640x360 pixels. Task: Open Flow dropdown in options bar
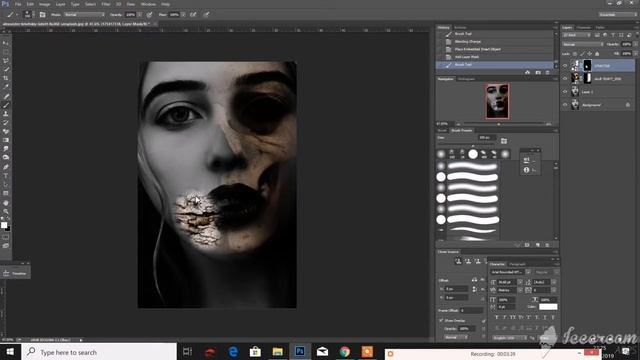click(x=183, y=14)
